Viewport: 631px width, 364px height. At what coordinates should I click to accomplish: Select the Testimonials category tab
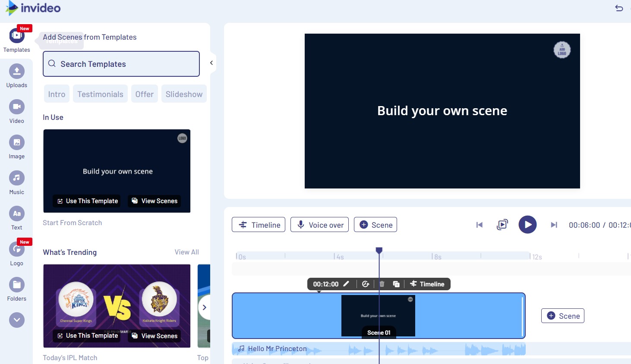point(100,94)
